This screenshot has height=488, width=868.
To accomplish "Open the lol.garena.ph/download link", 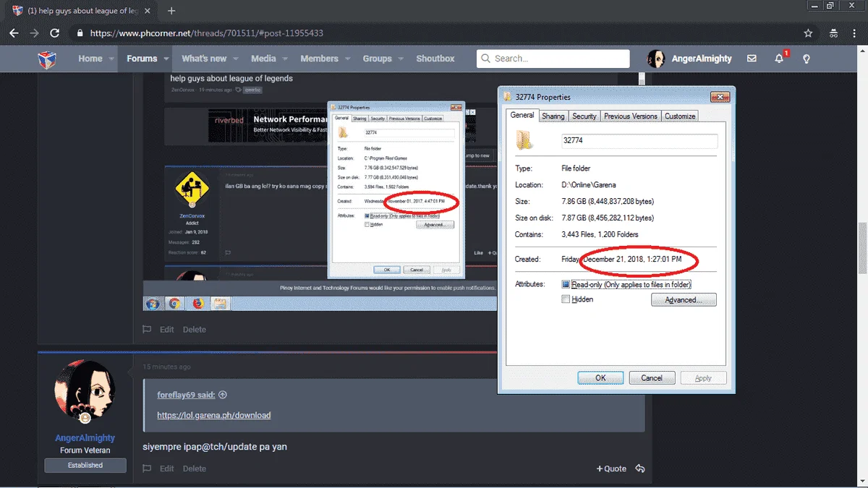I will coord(214,415).
